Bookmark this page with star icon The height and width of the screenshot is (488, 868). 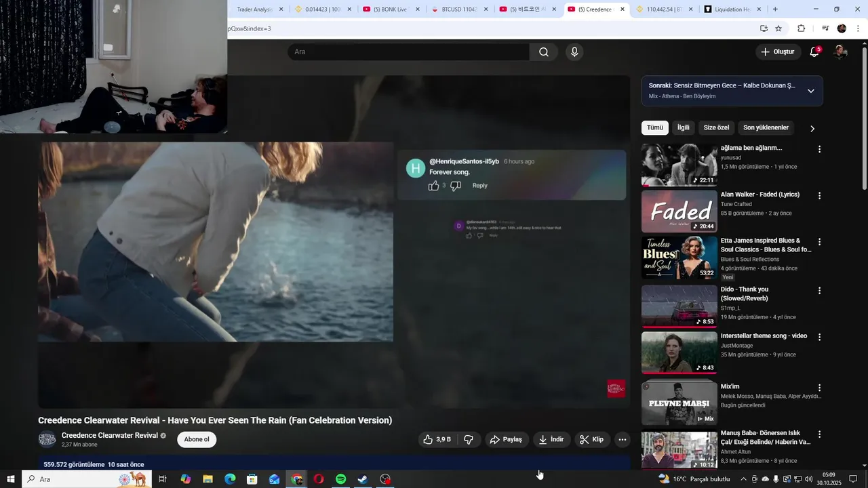click(778, 28)
